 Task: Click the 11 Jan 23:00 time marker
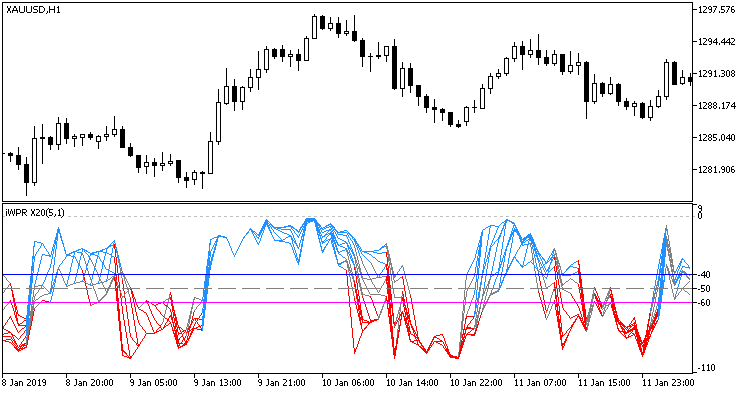pos(668,383)
